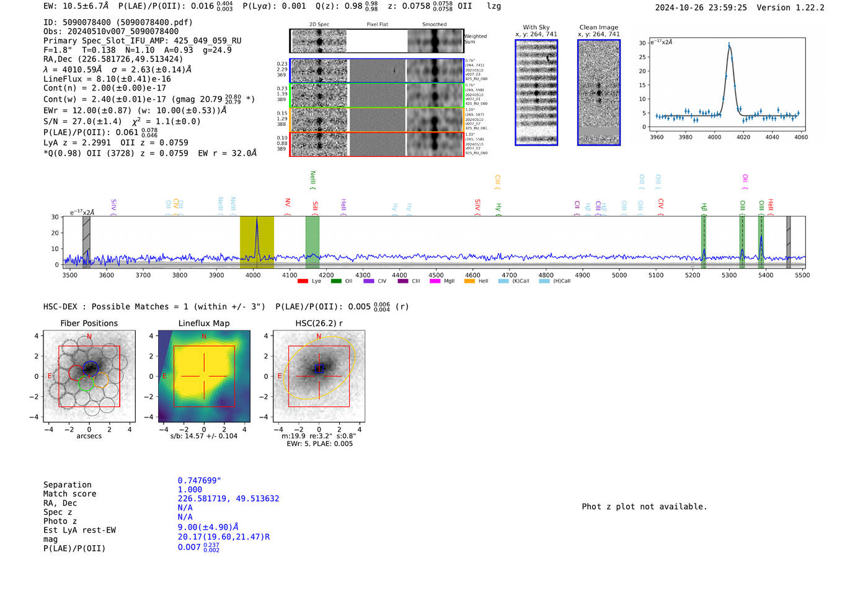Click the 'ID: 5090078400 (5090078400.pdf)' text
This screenshot has height=591, width=868.
118,22
